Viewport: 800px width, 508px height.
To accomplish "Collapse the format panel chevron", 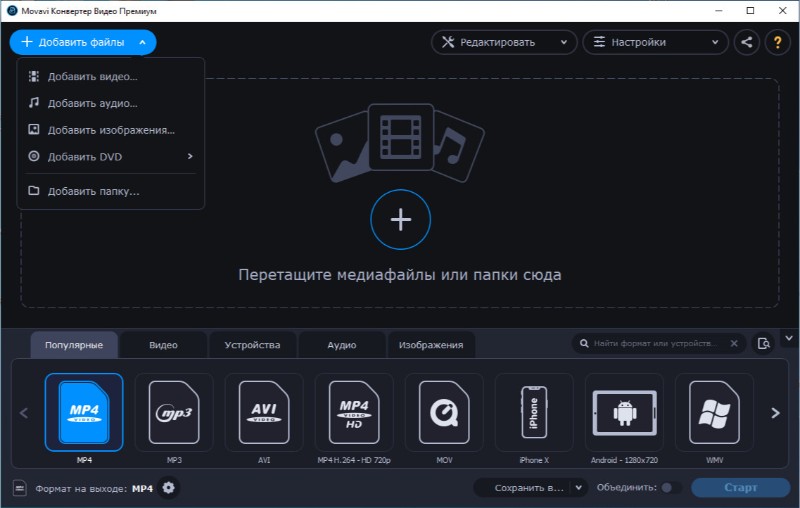I will tap(789, 338).
